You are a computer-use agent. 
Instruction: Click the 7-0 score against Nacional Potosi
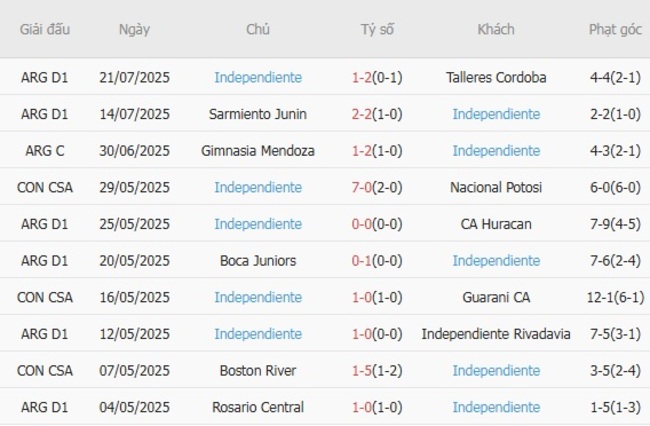tap(362, 187)
